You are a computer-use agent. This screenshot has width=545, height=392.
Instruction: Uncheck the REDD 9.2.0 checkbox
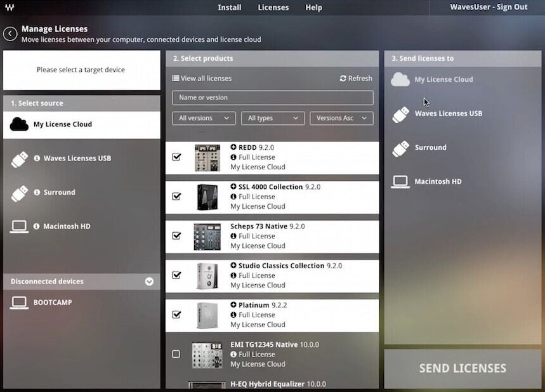pos(176,157)
